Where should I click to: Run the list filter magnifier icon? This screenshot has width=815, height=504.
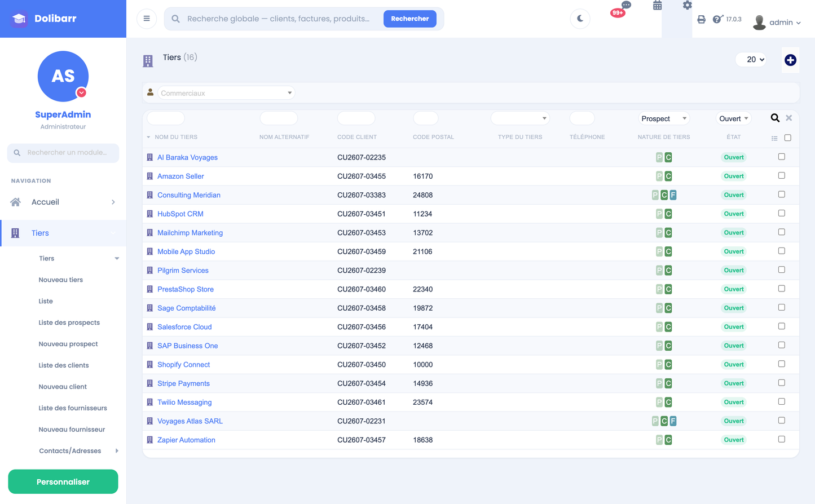775,118
